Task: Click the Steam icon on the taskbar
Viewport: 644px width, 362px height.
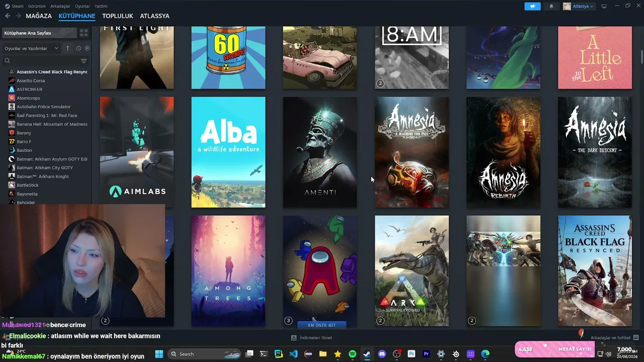Action: (367, 354)
